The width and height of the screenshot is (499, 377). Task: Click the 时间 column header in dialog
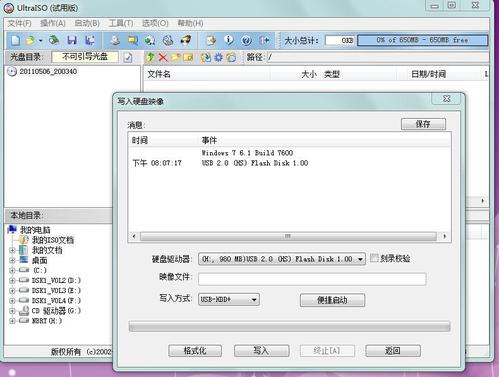click(140, 140)
